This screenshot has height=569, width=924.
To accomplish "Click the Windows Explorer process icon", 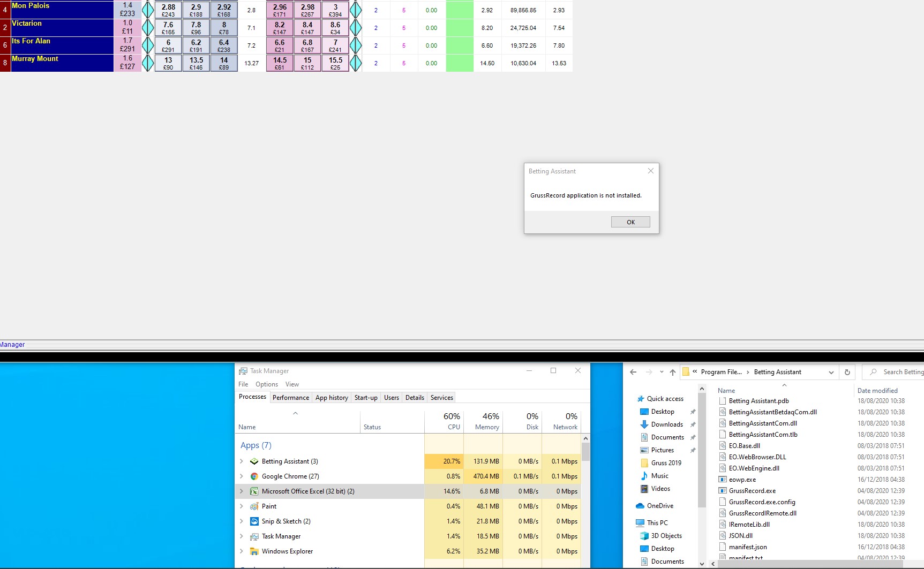I will pyautogui.click(x=254, y=551).
